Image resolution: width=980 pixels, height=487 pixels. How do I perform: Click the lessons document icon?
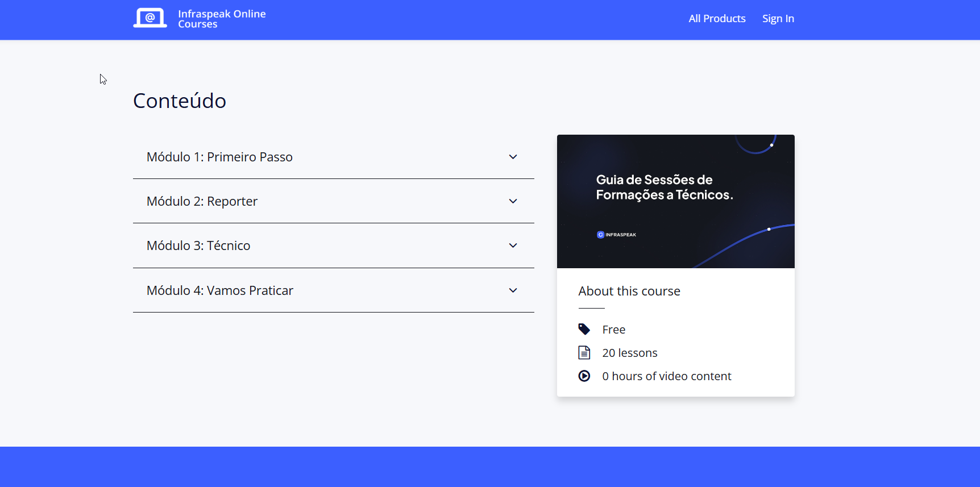(584, 352)
